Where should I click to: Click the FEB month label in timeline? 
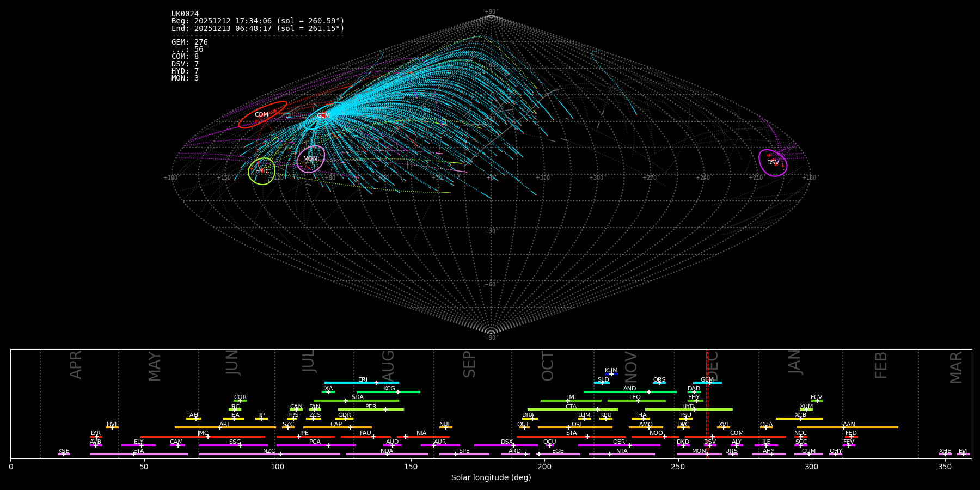point(880,365)
